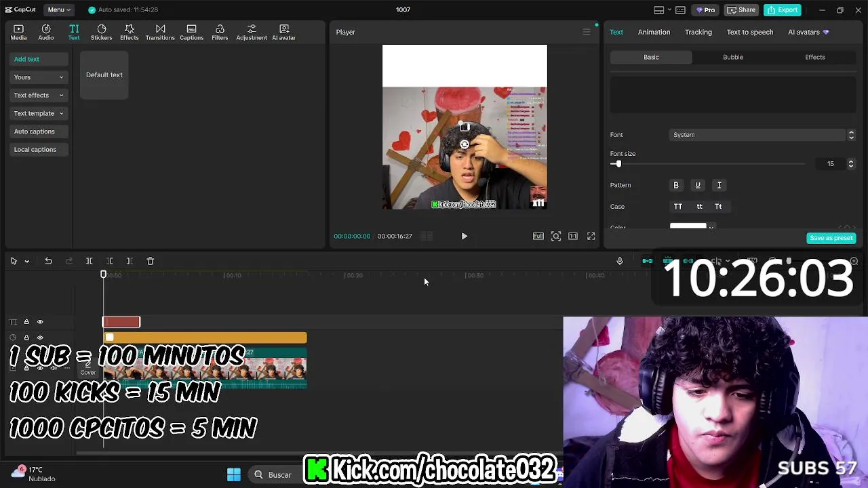868x488 pixels.
Task: Open Auto captions
Action: 39,131
